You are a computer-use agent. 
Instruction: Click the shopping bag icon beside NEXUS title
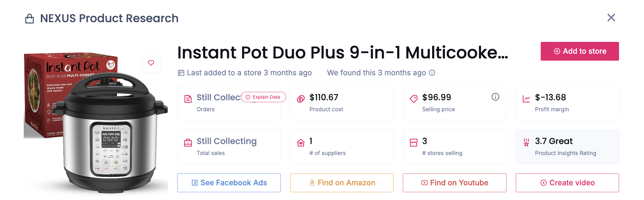coord(30,19)
